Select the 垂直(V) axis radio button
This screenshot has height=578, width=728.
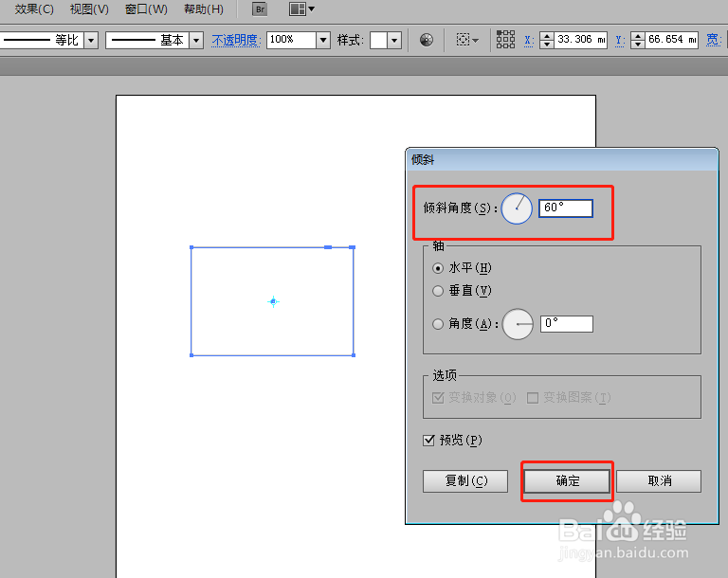[x=437, y=291]
